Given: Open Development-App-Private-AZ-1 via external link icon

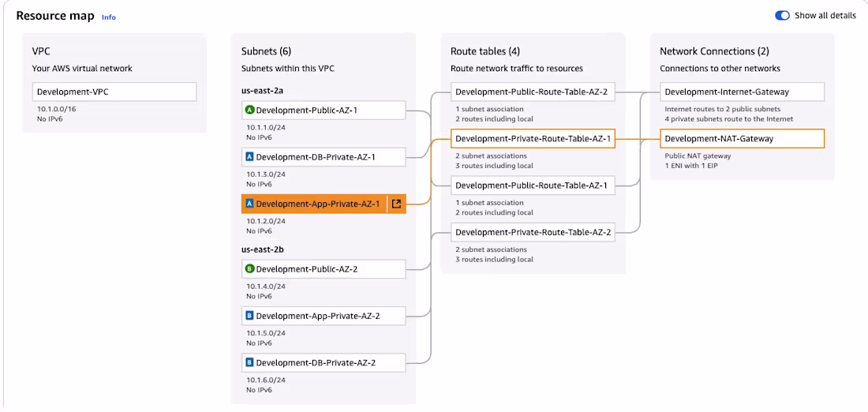Looking at the screenshot, I should [x=396, y=204].
